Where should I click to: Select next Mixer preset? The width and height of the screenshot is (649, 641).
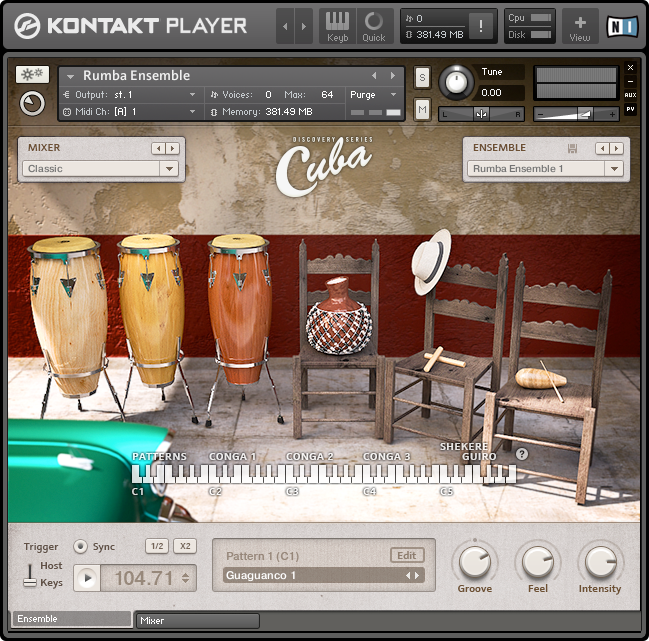[173, 148]
